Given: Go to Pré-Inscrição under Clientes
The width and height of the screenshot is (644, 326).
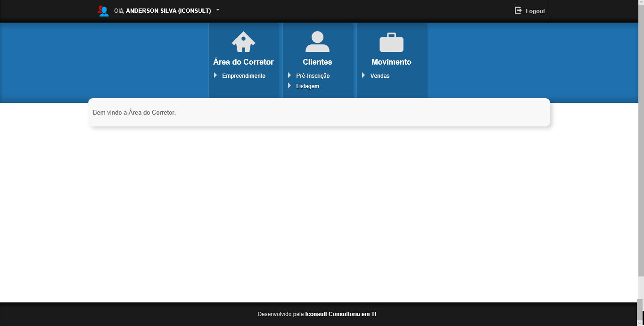Looking at the screenshot, I should tap(313, 76).
